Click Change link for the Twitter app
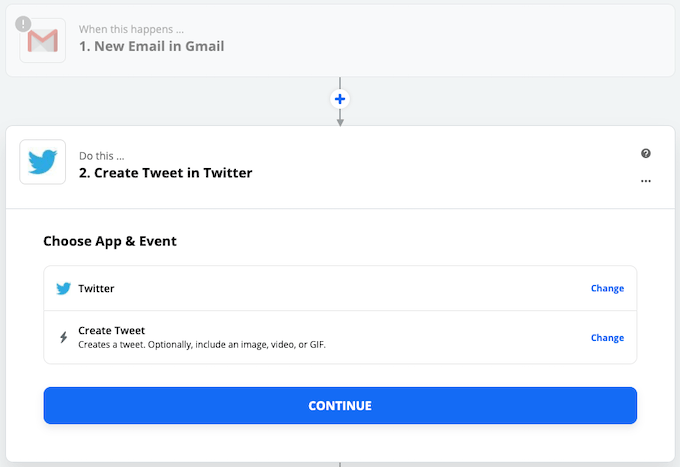This screenshot has width=680, height=467. pyautogui.click(x=607, y=288)
